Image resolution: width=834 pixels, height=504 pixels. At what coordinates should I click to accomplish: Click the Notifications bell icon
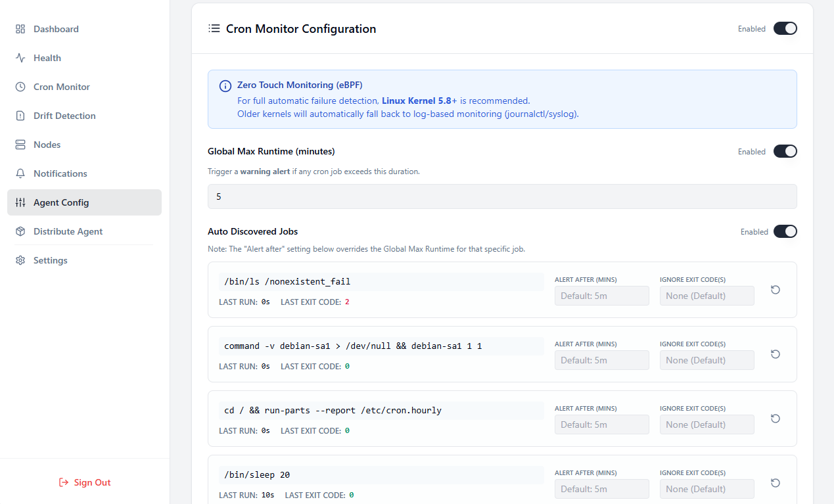[20, 173]
